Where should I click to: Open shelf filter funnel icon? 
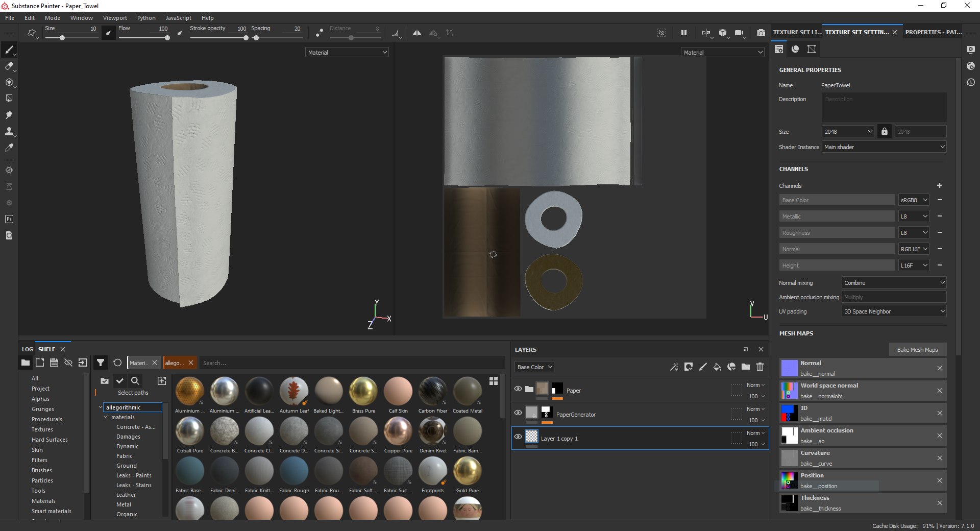[x=101, y=363]
